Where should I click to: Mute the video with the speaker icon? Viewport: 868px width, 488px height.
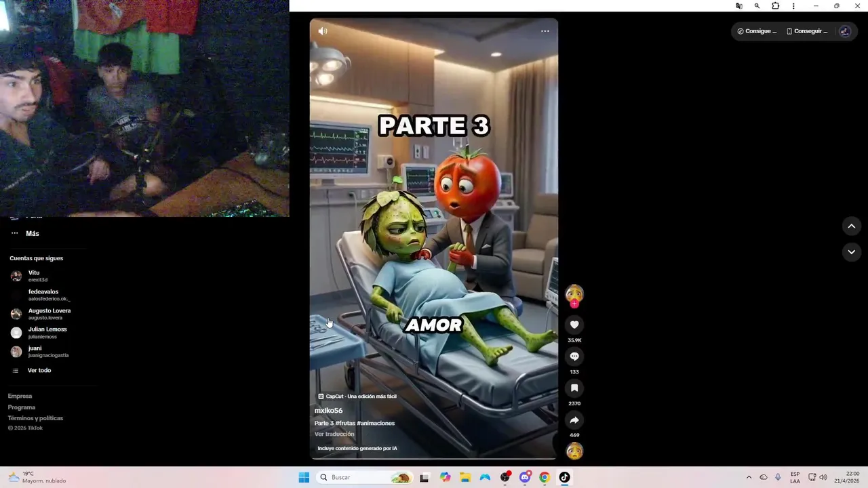(x=323, y=31)
